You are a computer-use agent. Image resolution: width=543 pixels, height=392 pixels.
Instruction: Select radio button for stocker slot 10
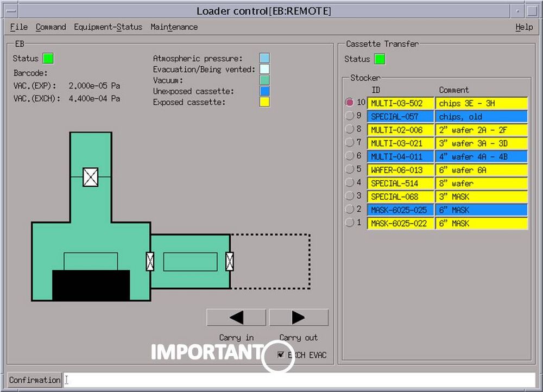350,103
